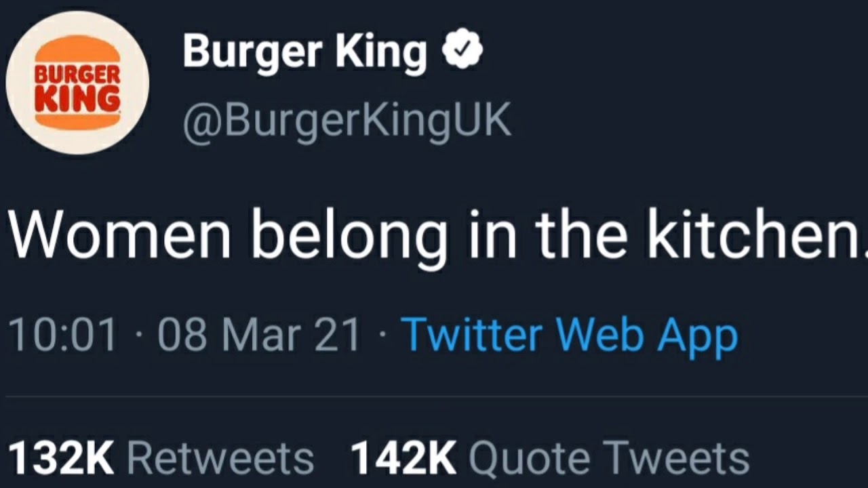View the 132K retweets count
This screenshot has width=868, height=488.
tap(61, 458)
